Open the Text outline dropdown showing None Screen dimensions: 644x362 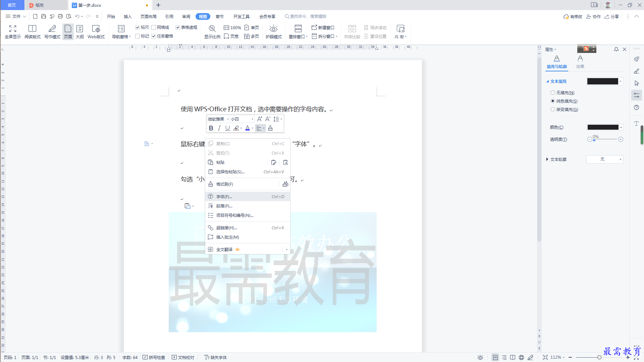604,159
